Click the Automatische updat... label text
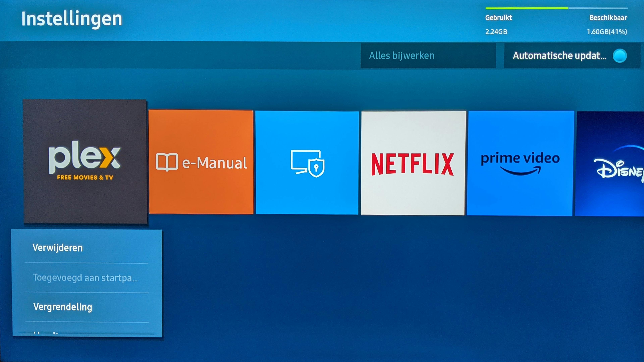The height and width of the screenshot is (362, 644). [559, 55]
